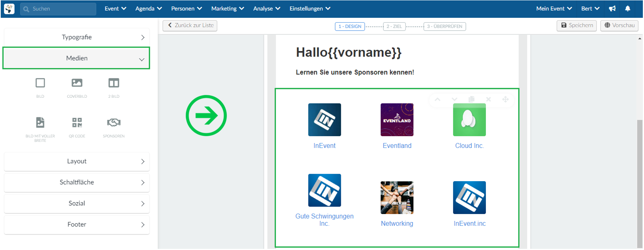
Task: Open the Event menu
Action: 116,8
